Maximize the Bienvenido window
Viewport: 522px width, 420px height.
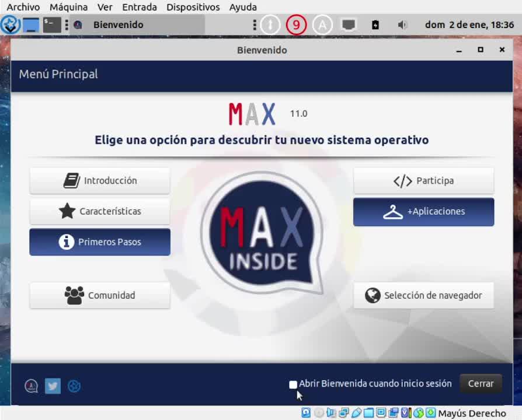click(x=481, y=50)
